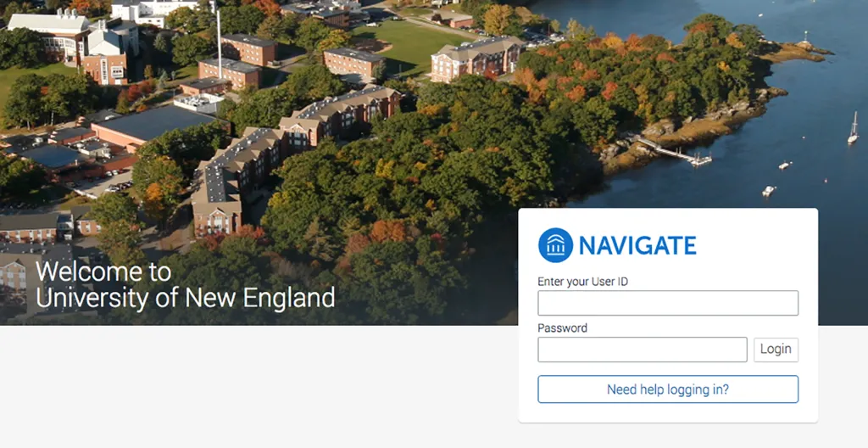Click the white sailboat on the water
Screen dimensions: 868x448
(x=853, y=129)
